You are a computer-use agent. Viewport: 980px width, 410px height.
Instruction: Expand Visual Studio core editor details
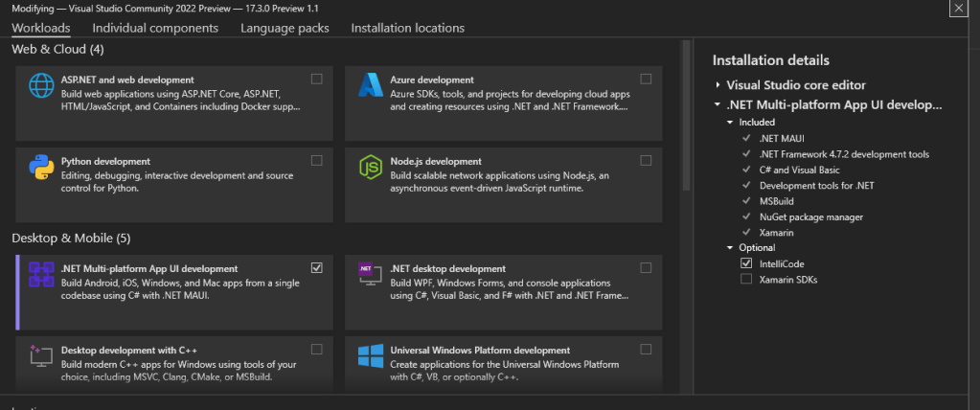tap(718, 85)
